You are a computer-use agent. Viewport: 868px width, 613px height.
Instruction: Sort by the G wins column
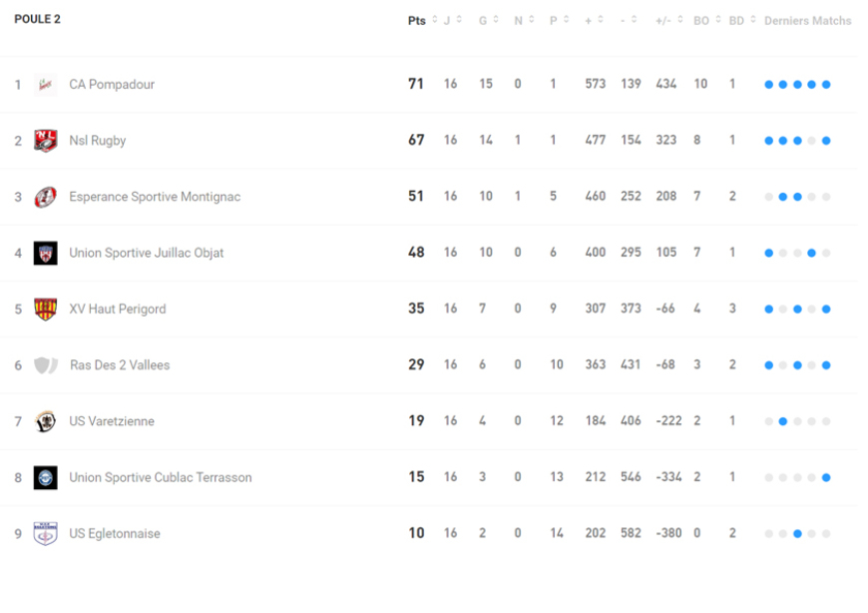coord(487,21)
